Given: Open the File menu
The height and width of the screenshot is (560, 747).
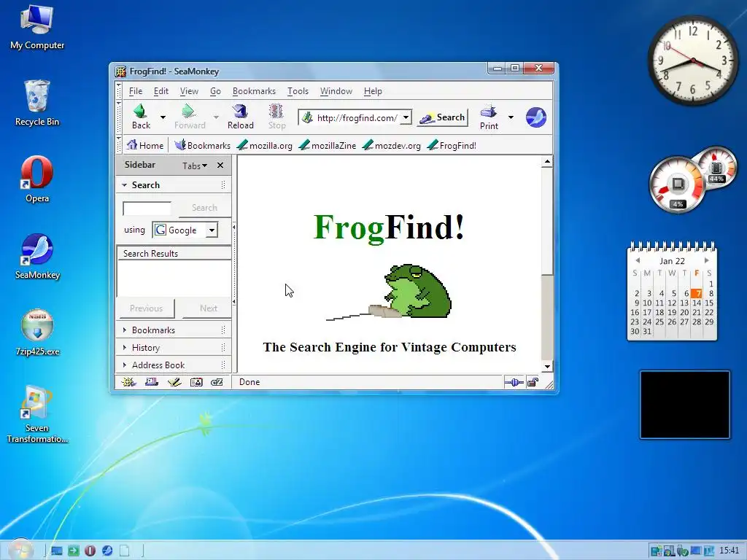Looking at the screenshot, I should click(x=135, y=91).
